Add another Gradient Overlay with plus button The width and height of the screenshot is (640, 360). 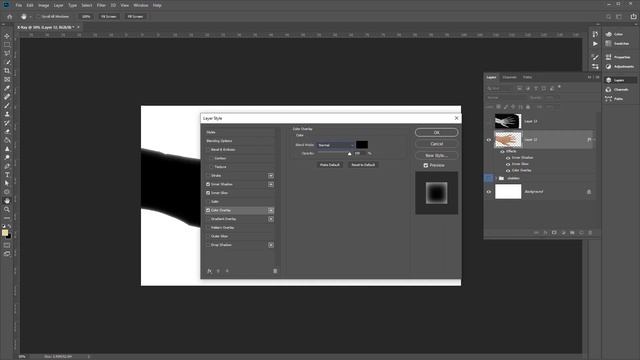click(271, 219)
